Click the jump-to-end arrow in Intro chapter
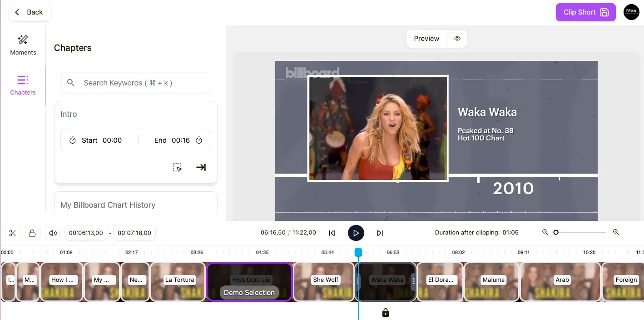Image resolution: width=644 pixels, height=320 pixels. coord(201,167)
